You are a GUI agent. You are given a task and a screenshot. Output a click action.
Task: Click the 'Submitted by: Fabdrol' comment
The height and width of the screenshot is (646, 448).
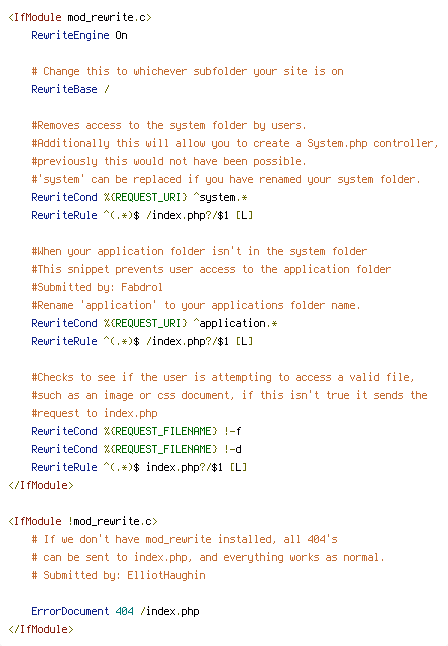pos(97,287)
